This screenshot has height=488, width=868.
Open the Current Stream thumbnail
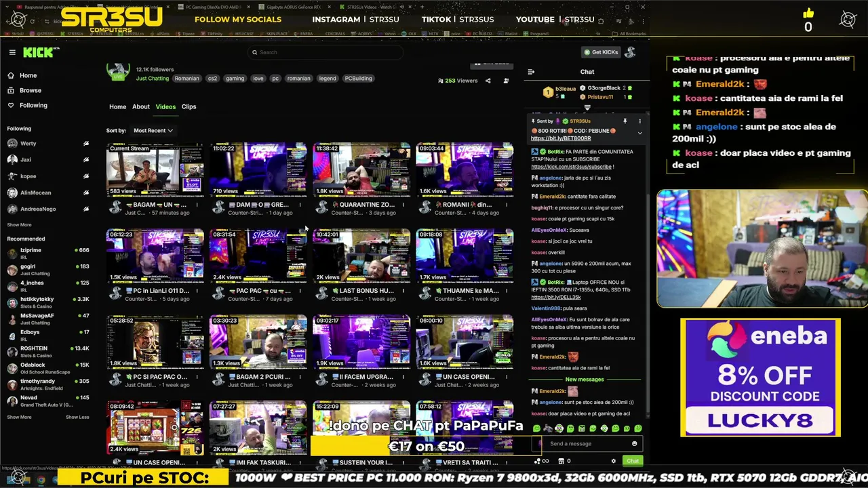point(155,169)
